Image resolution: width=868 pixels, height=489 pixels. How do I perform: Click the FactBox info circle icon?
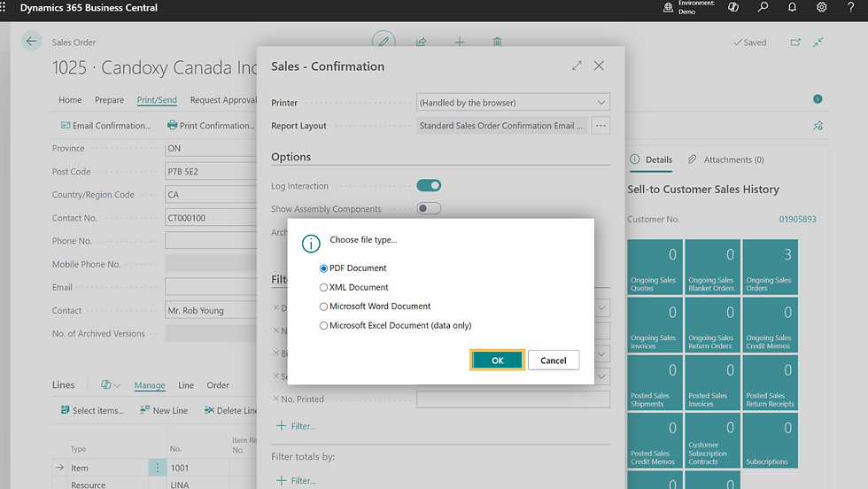[x=818, y=99]
